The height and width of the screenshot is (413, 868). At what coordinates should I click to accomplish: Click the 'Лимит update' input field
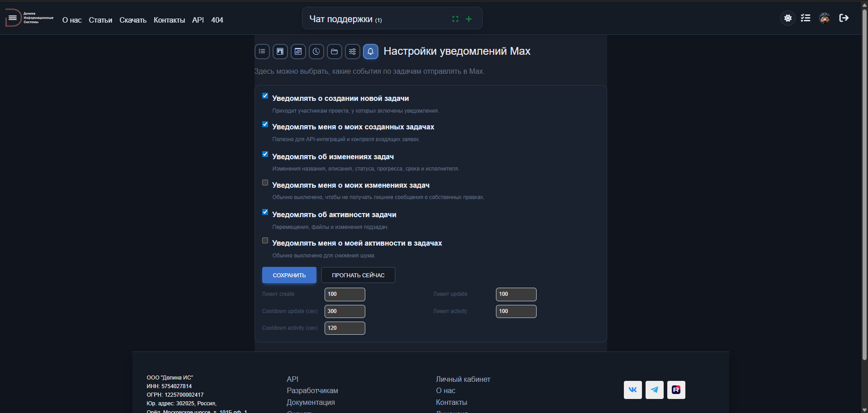pos(516,294)
